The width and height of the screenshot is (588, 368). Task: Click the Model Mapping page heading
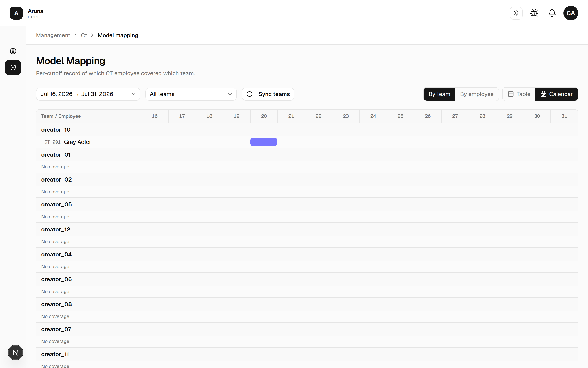(x=70, y=61)
